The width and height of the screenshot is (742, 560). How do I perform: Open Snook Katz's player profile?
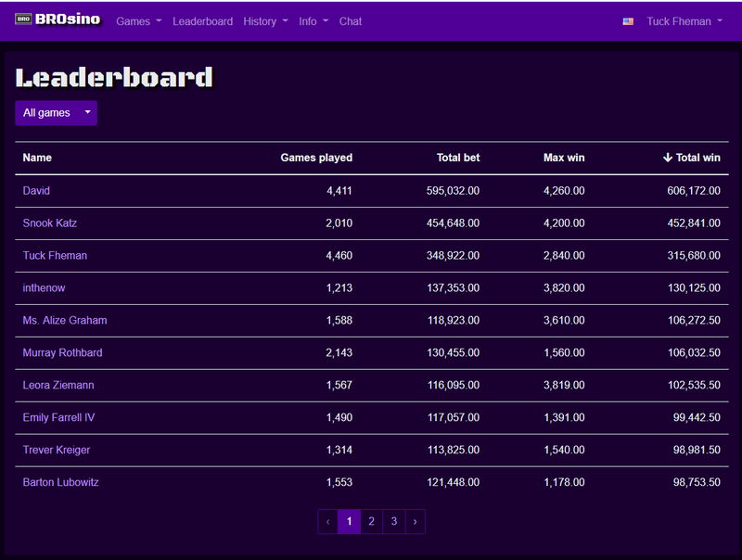point(50,223)
